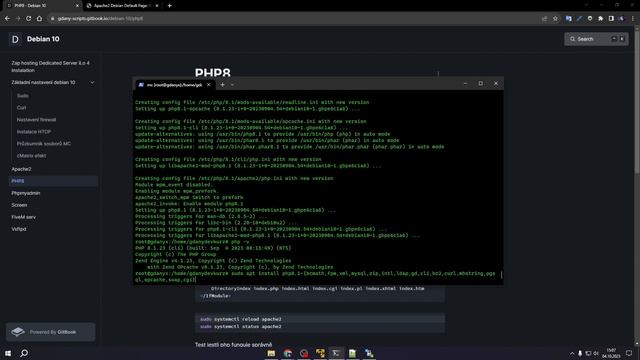Click the pen extension icon in toolbar

[x=579, y=18]
